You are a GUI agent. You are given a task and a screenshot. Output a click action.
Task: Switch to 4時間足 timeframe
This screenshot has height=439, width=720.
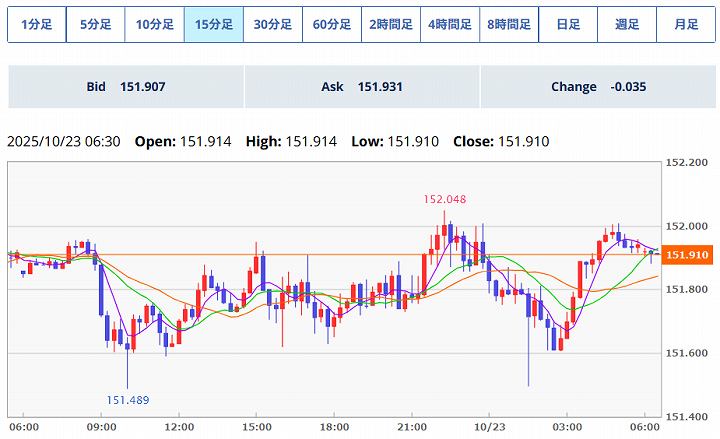pos(449,24)
